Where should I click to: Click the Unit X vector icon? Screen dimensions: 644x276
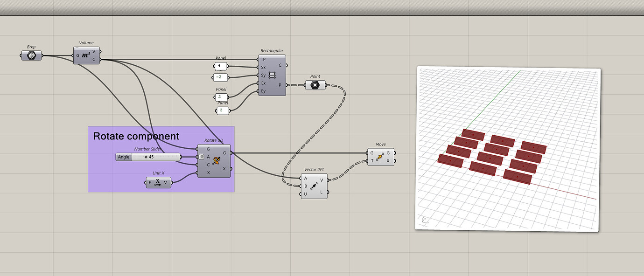click(158, 182)
